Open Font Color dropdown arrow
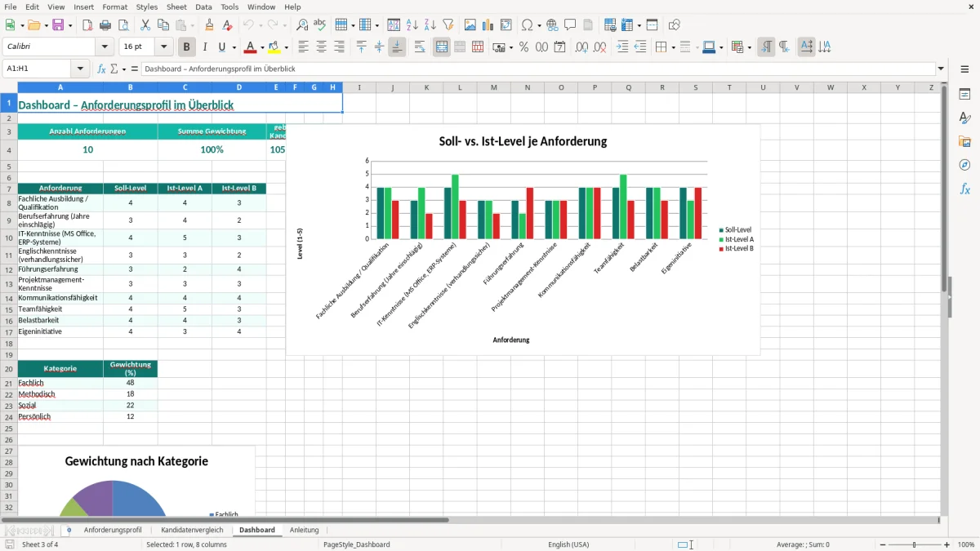The image size is (980, 551). (261, 47)
